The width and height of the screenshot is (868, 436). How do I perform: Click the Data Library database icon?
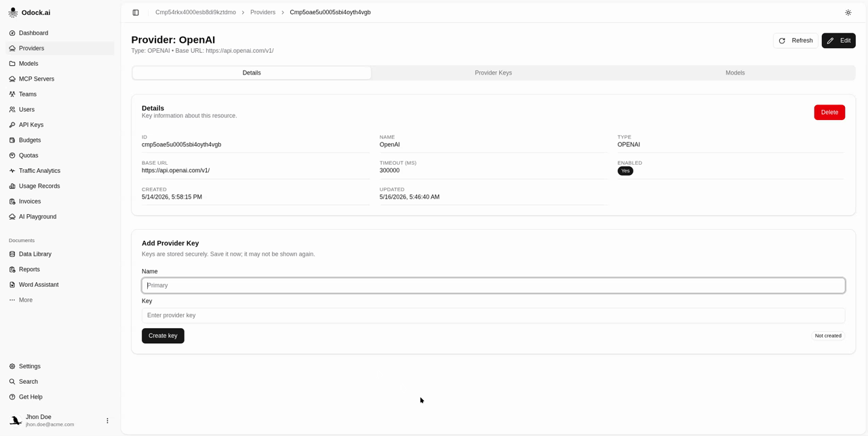pyautogui.click(x=12, y=254)
